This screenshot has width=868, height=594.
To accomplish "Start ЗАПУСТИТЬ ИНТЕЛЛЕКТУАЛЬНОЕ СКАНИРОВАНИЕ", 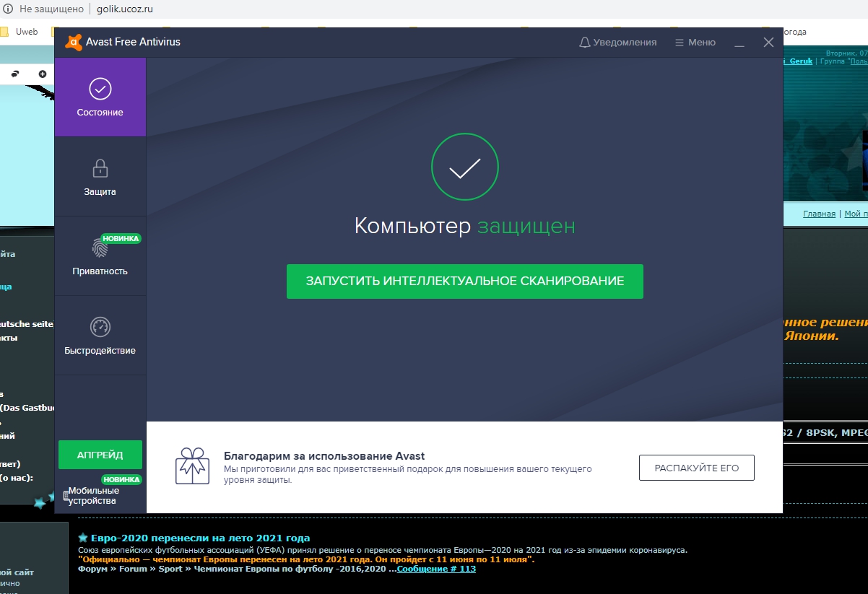I will point(465,281).
